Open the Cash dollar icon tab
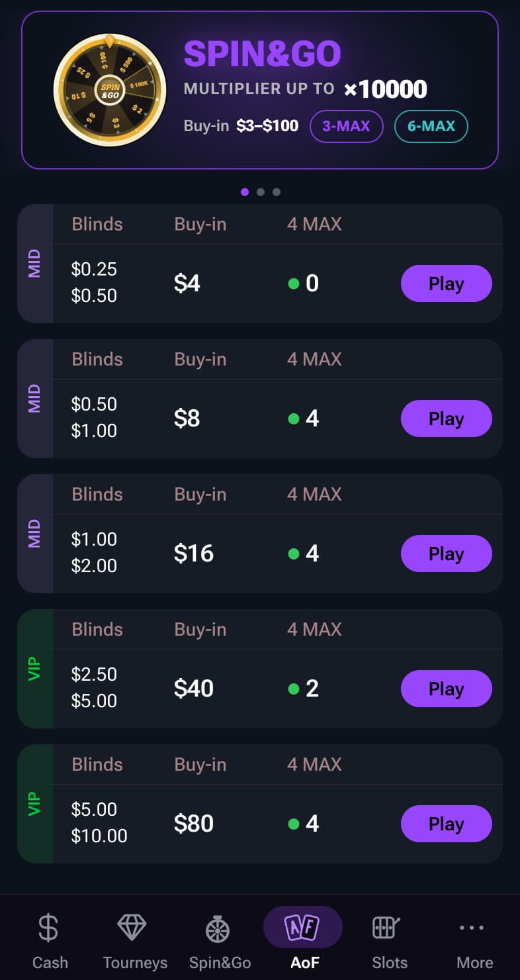Image resolution: width=520 pixels, height=980 pixels. tap(48, 928)
